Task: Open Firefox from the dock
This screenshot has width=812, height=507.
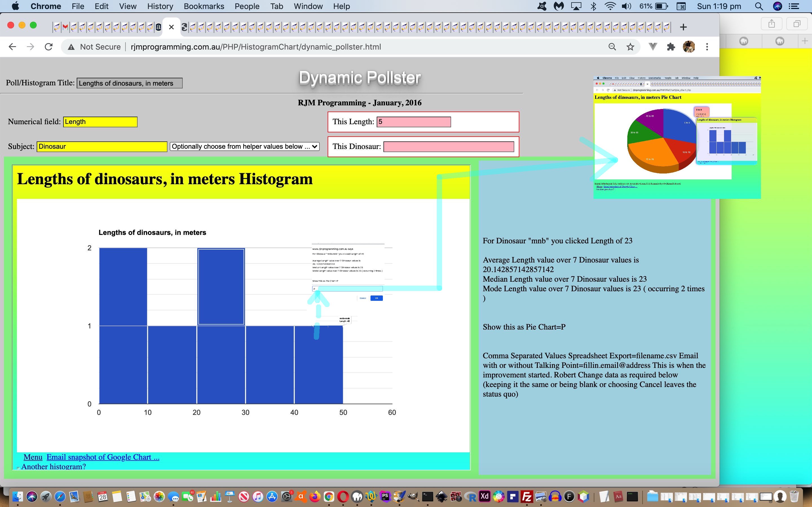Action: pos(315,496)
